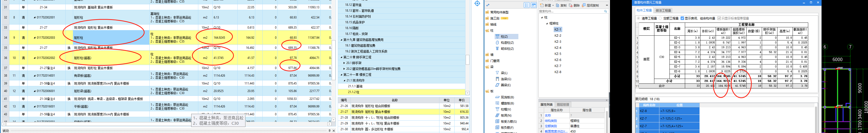Expand 20.2 建筑物檐高超20m section
Screen dimensions: 868x133
coord(344,69)
